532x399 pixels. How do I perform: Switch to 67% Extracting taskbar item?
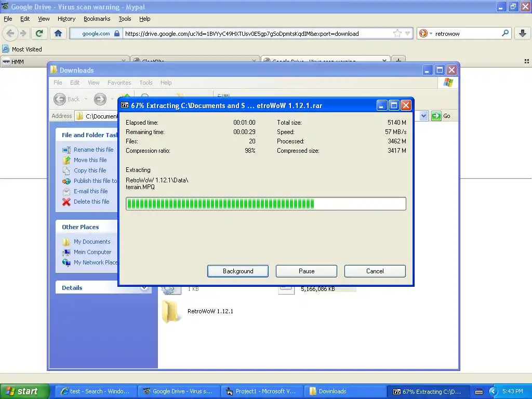pyautogui.click(x=428, y=391)
